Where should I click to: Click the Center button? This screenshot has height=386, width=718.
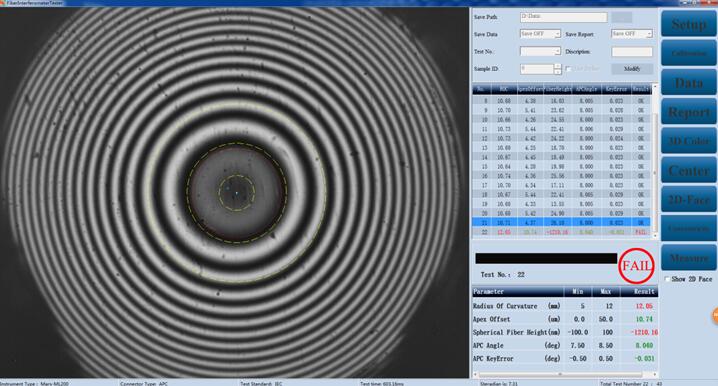(x=689, y=170)
